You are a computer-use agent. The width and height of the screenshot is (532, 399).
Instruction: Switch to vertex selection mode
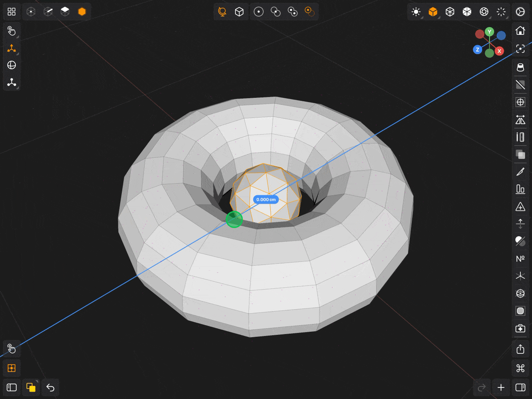tap(31, 12)
